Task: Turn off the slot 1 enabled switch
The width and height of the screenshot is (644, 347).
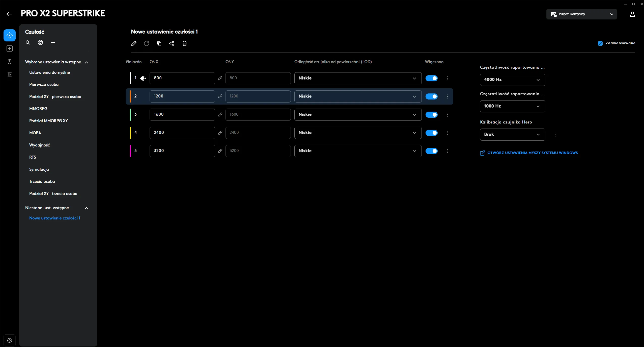Action: point(431,78)
